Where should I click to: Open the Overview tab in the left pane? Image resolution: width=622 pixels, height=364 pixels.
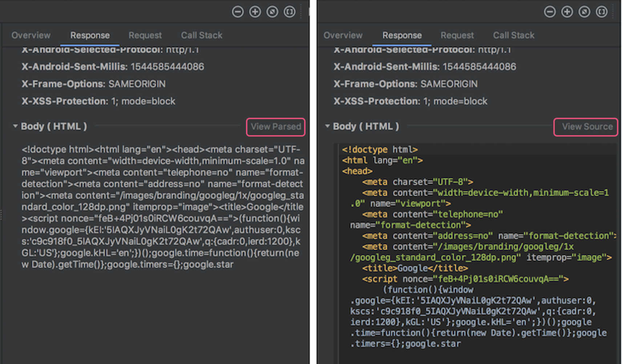coord(31,35)
